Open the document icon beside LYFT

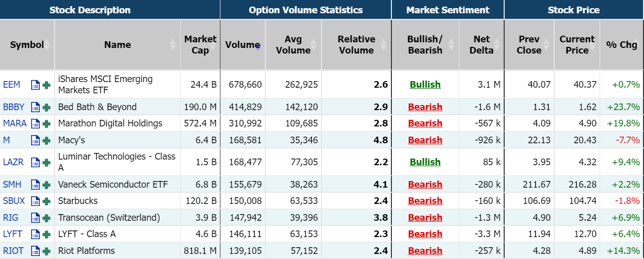click(x=35, y=234)
